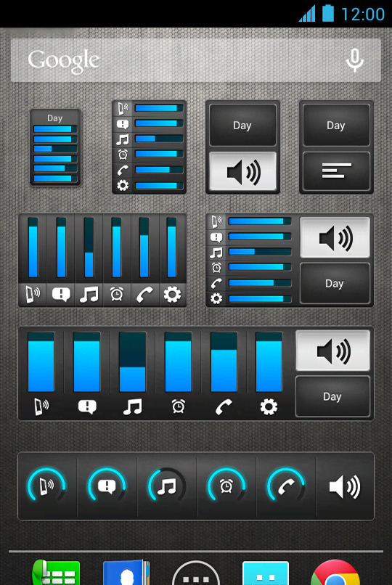
Task: Adjust music bar in narrow vertical bars widget
Action: [89, 247]
